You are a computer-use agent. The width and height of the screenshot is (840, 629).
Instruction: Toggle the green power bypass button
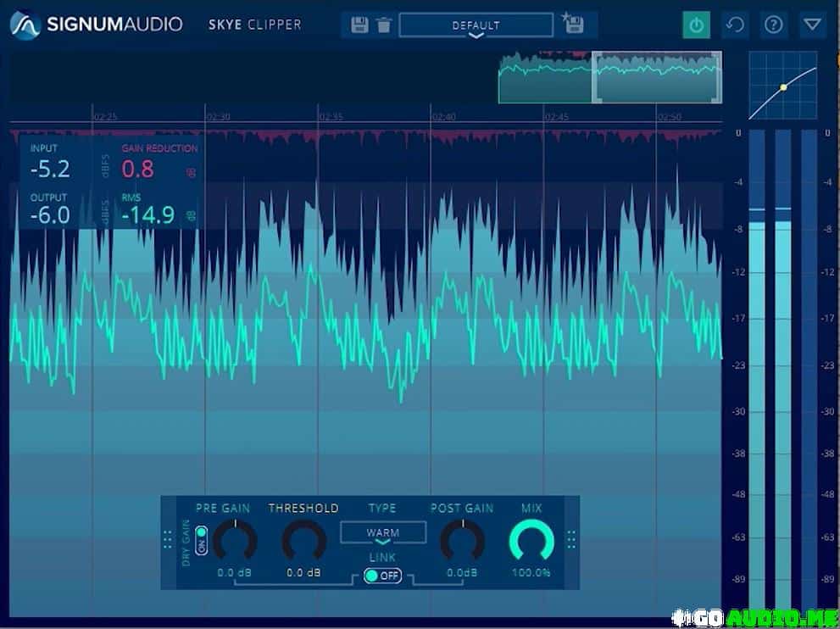point(697,25)
